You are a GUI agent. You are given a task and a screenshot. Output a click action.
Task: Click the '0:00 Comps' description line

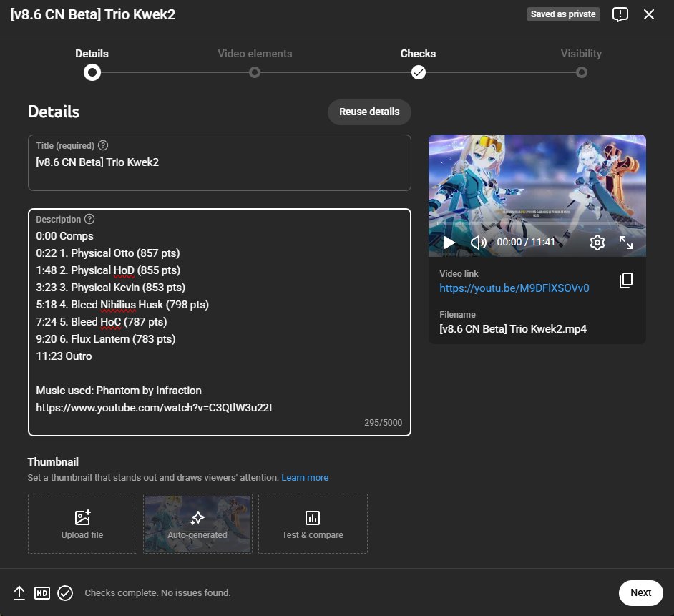point(65,236)
